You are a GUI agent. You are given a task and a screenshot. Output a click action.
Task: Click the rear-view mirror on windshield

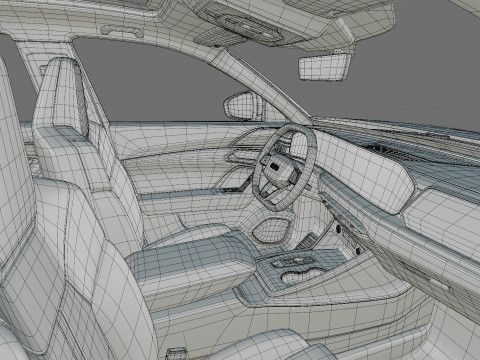coord(324,67)
